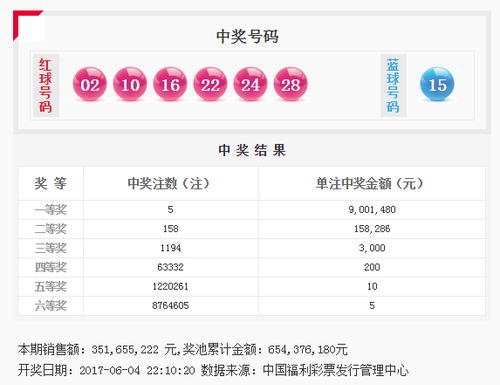Click the 中奖结果 heading

click(252, 150)
